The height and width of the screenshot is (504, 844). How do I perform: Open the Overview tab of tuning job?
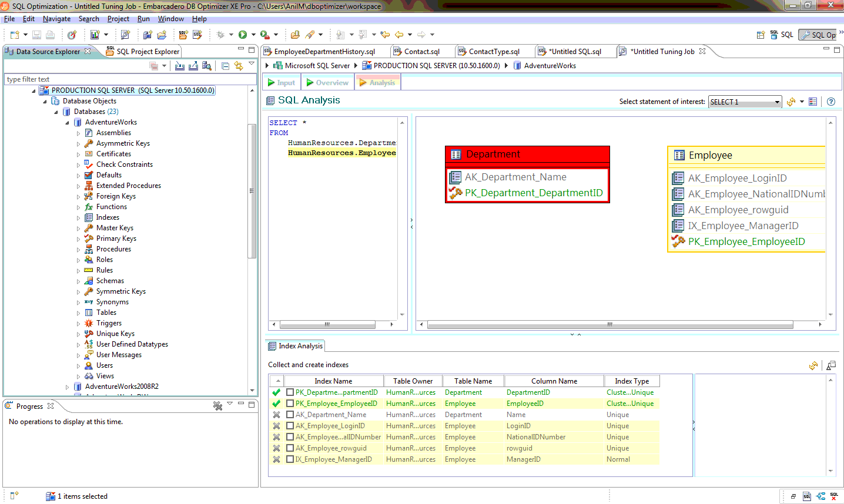click(x=328, y=83)
